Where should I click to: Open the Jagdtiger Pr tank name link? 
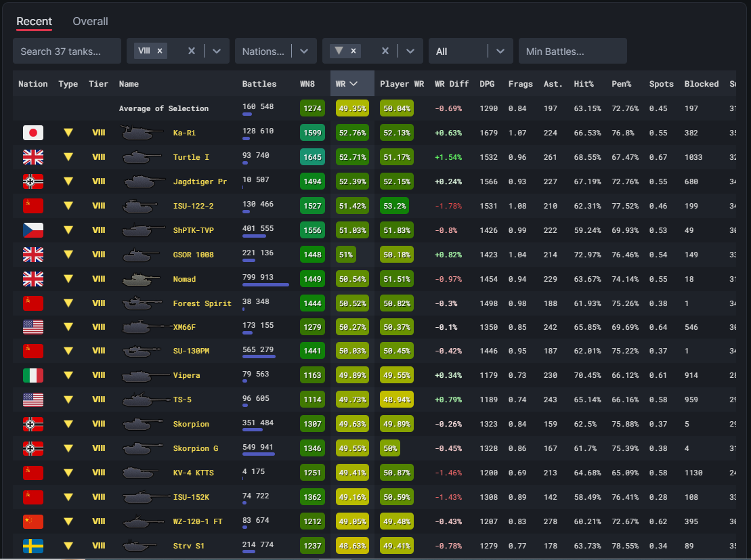[x=200, y=181]
